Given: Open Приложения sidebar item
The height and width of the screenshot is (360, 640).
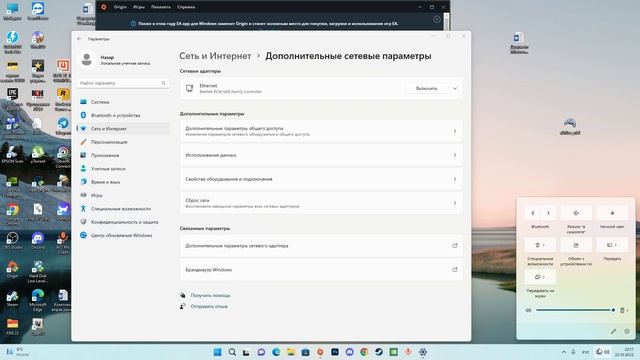Looking at the screenshot, I should 123,156.
